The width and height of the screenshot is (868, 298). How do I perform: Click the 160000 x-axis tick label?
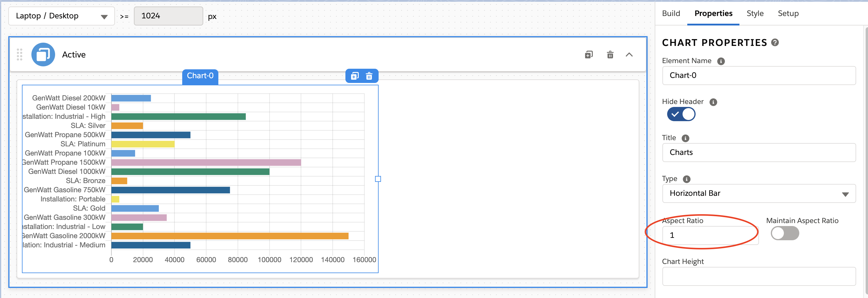tap(364, 260)
